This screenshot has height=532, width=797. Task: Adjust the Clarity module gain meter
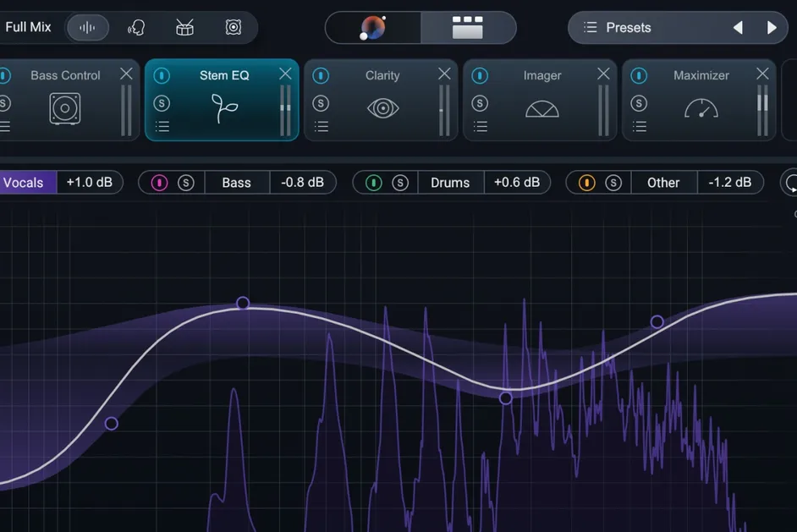pyautogui.click(x=444, y=110)
